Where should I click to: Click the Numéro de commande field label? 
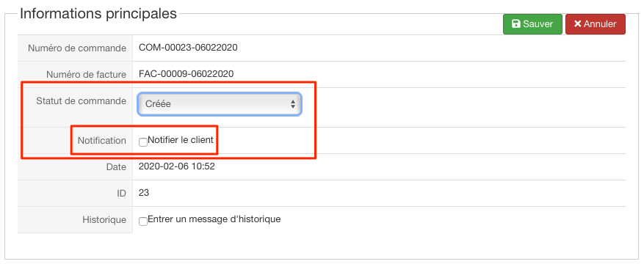tap(77, 48)
